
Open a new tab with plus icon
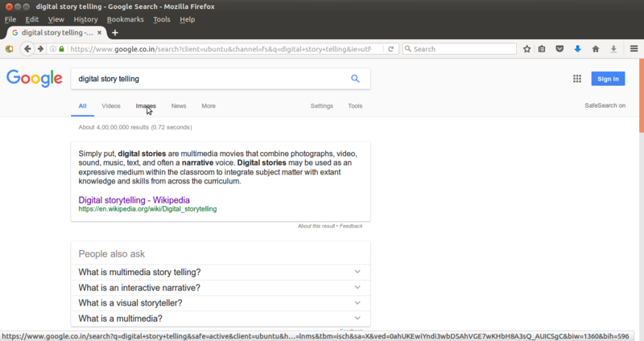[x=115, y=32]
